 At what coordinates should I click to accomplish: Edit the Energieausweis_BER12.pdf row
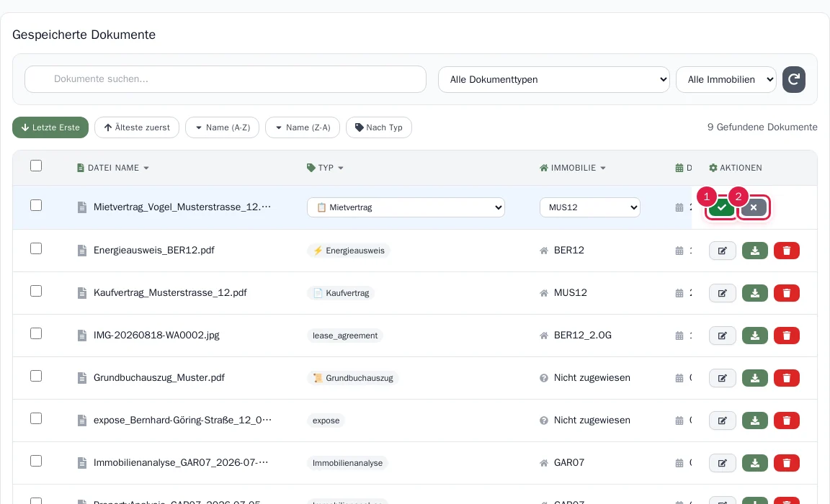[722, 251]
